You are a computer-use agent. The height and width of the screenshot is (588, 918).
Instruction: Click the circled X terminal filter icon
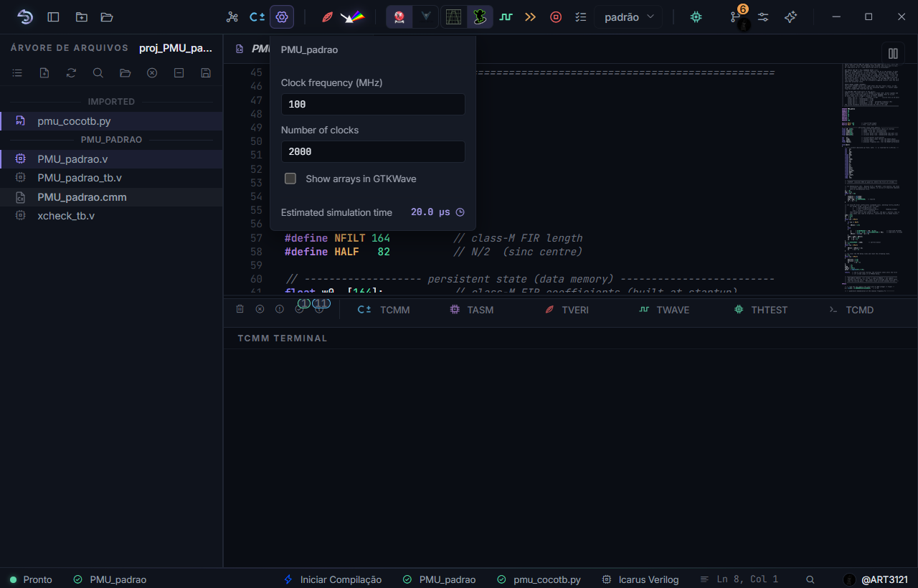point(260,309)
